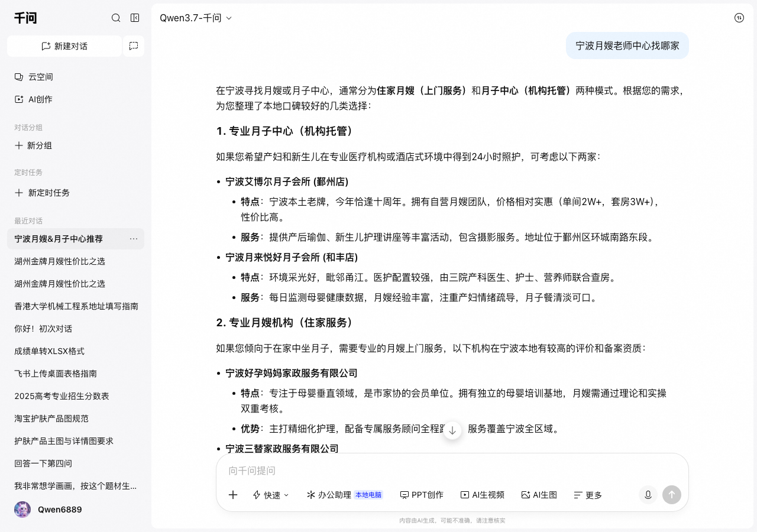757x532 pixels.
Task: Click the text 宁波好孕妈妈家政服务有限公司
Action: click(x=292, y=373)
